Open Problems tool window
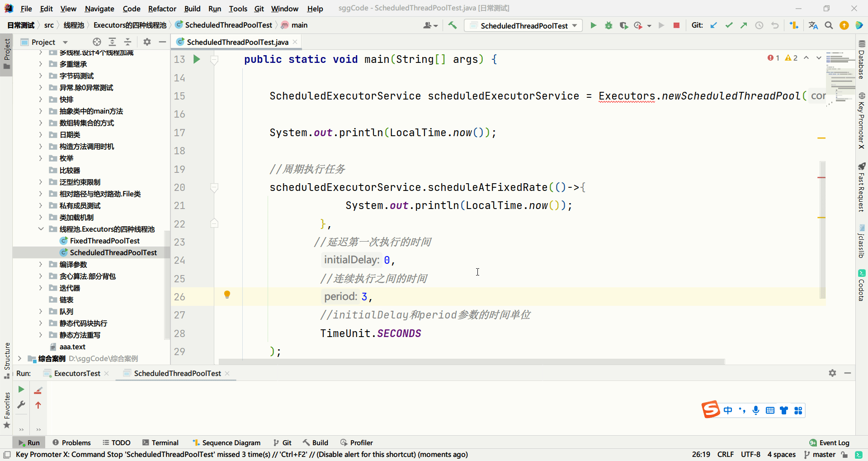868x461 pixels. (71, 442)
